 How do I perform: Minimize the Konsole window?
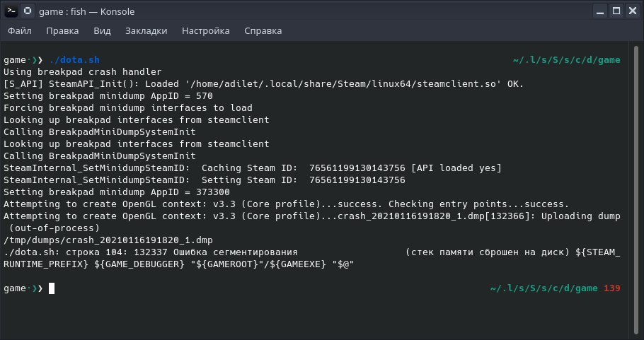tap(600, 11)
